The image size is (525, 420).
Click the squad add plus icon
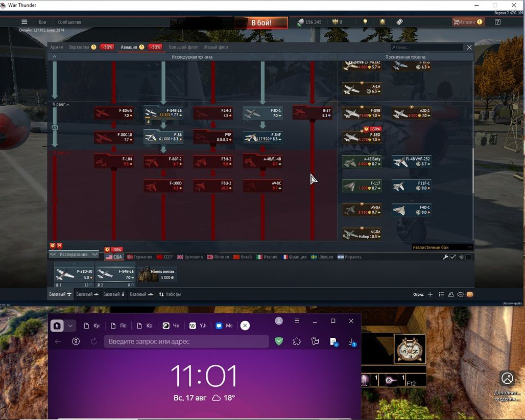[430, 294]
